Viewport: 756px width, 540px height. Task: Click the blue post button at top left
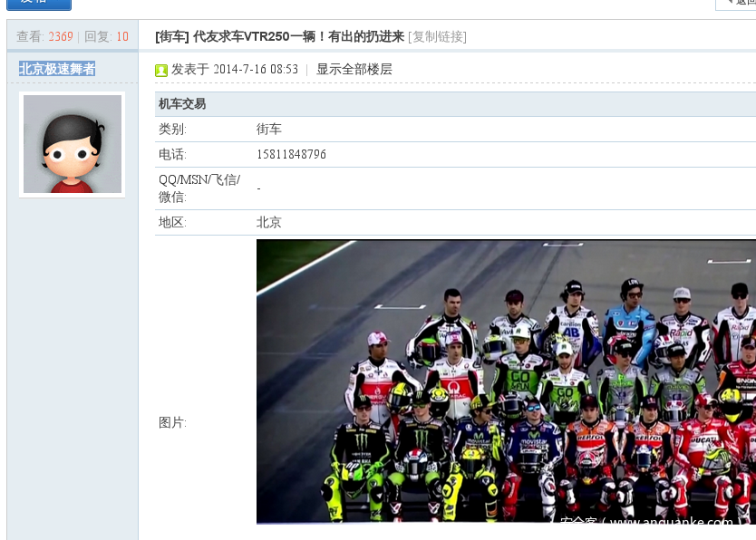pos(39,4)
